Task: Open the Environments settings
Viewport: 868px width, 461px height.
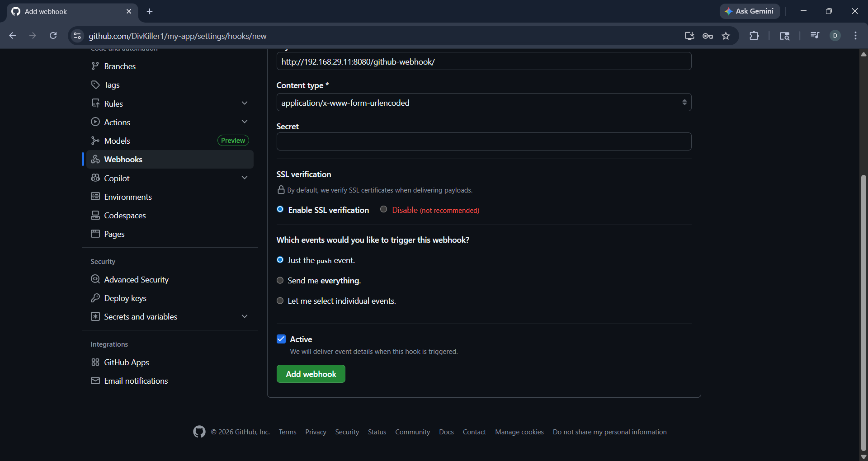Action: (127, 197)
